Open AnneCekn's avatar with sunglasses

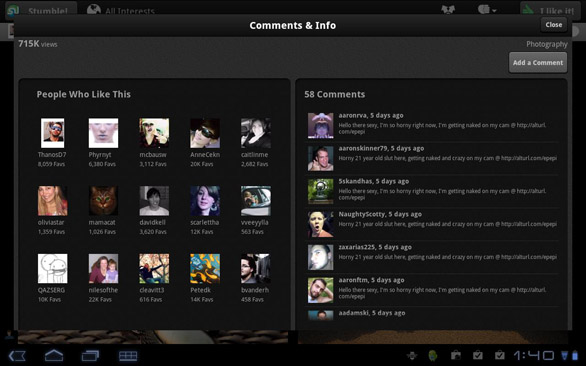pyautogui.click(x=205, y=133)
